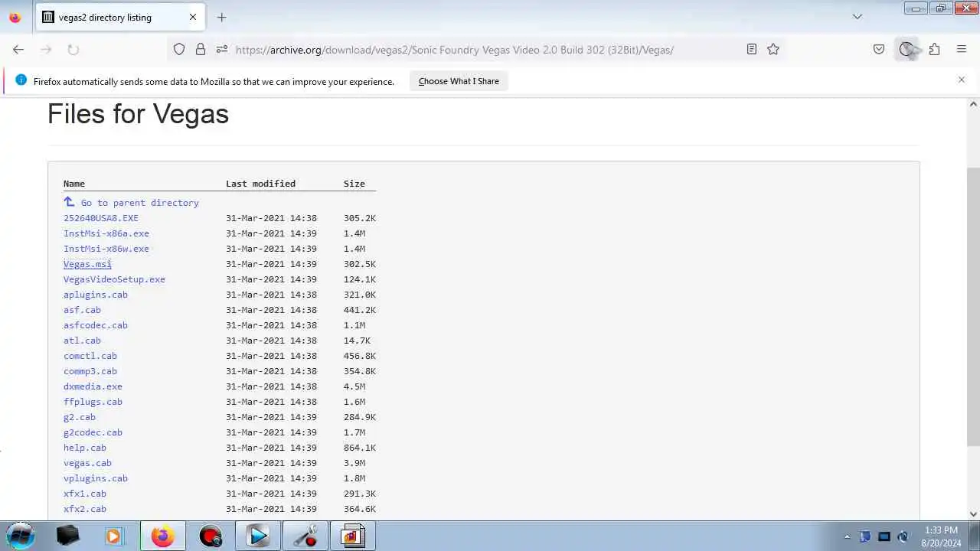Toggle Reader View icon in address bar
980x551 pixels.
[752, 49]
